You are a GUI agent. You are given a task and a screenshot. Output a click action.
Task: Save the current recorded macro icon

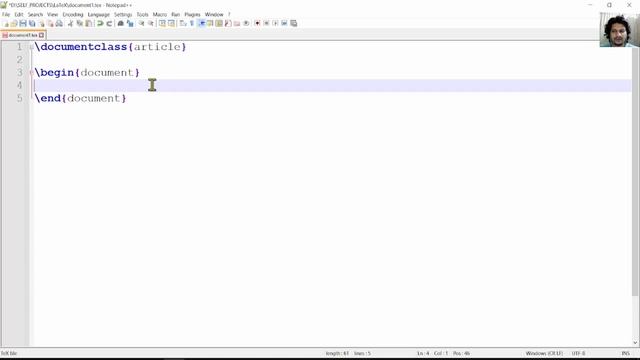pyautogui.click(x=293, y=23)
